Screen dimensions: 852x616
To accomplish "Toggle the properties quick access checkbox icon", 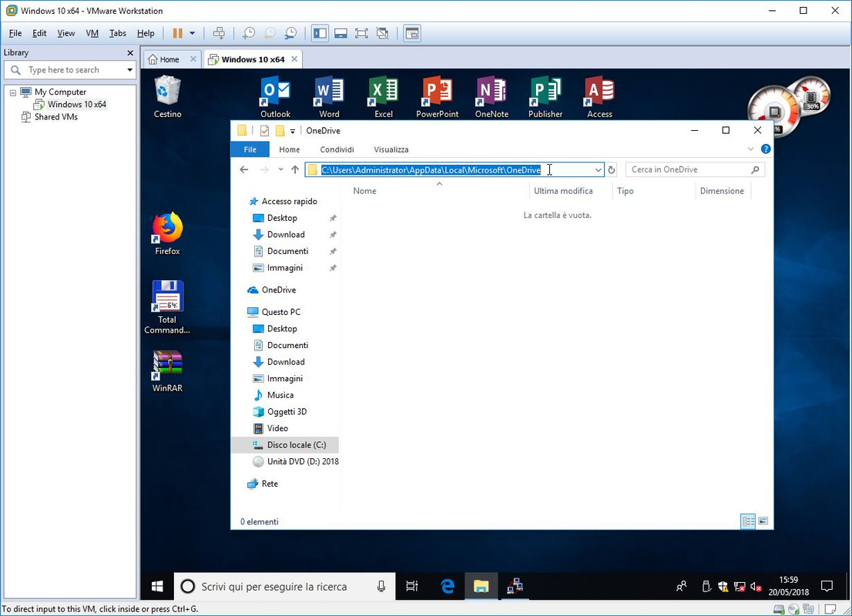I will pos(265,130).
